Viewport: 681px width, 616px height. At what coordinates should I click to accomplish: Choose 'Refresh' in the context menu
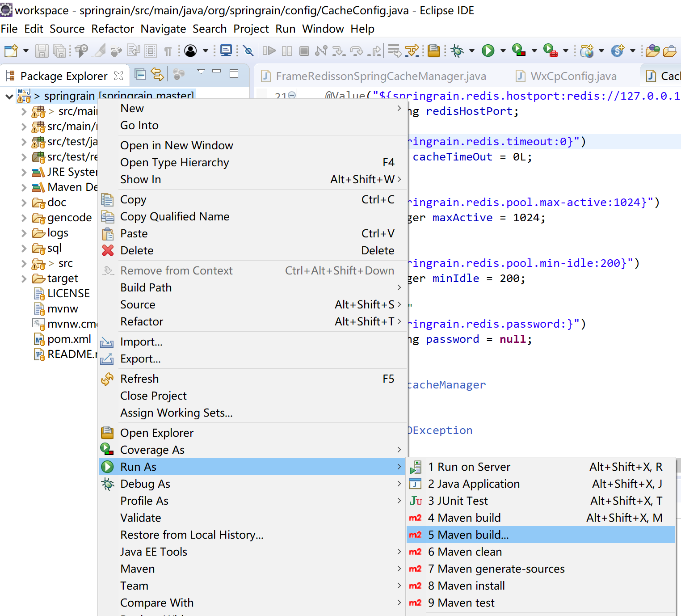(x=139, y=379)
